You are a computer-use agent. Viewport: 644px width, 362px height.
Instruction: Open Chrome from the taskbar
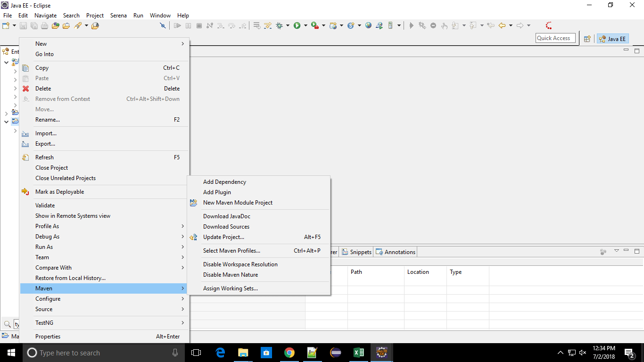tap(289, 353)
